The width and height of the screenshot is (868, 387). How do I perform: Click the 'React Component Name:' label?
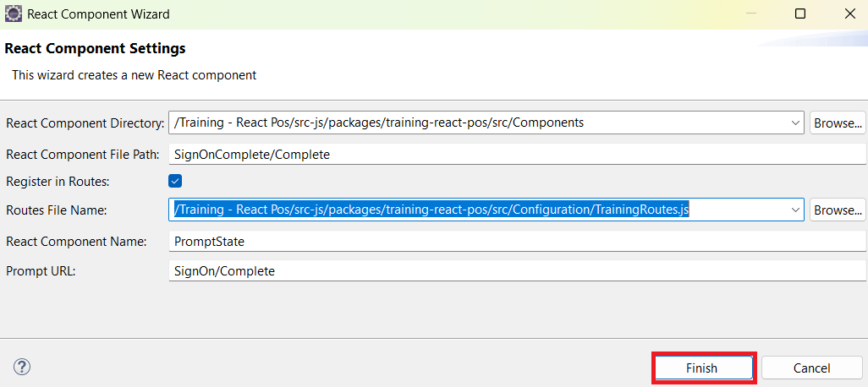pyautogui.click(x=76, y=242)
